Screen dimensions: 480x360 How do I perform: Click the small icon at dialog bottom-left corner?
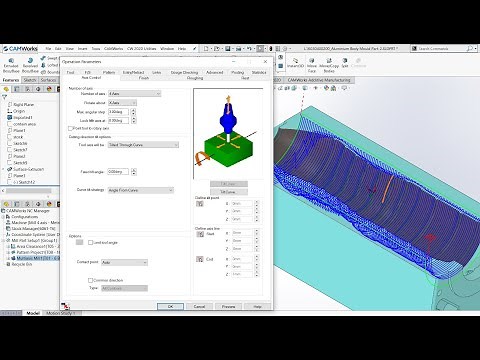pos(65,306)
